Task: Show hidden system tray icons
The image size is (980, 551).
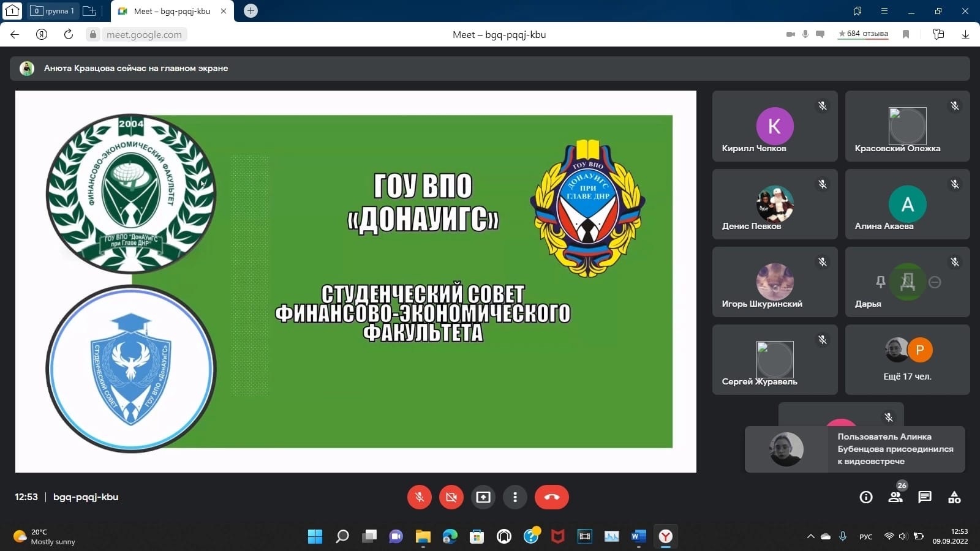Action: pyautogui.click(x=810, y=536)
